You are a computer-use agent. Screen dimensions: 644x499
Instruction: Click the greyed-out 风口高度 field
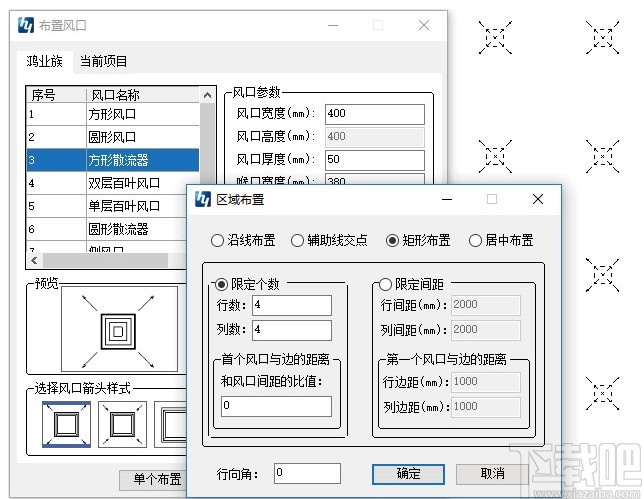pyautogui.click(x=375, y=137)
